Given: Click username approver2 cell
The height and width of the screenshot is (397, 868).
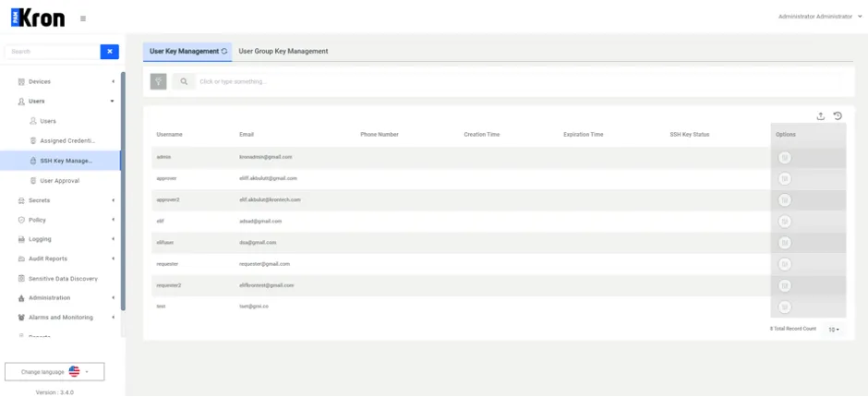Looking at the screenshot, I should pos(168,199).
